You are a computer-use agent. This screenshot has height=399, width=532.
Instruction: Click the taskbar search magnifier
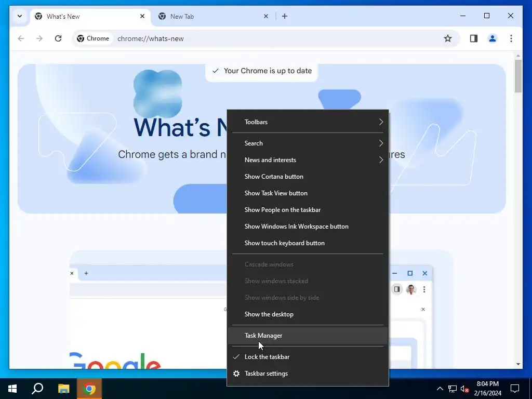click(x=37, y=389)
